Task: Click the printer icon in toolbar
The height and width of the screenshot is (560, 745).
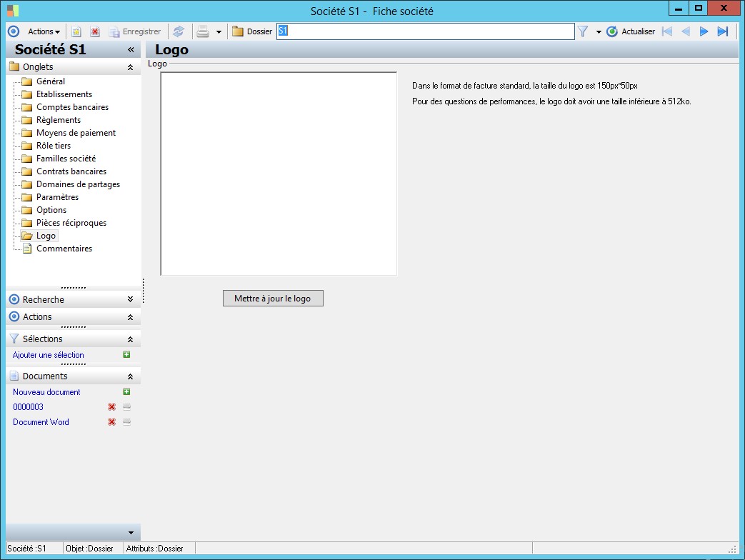Action: tap(203, 31)
